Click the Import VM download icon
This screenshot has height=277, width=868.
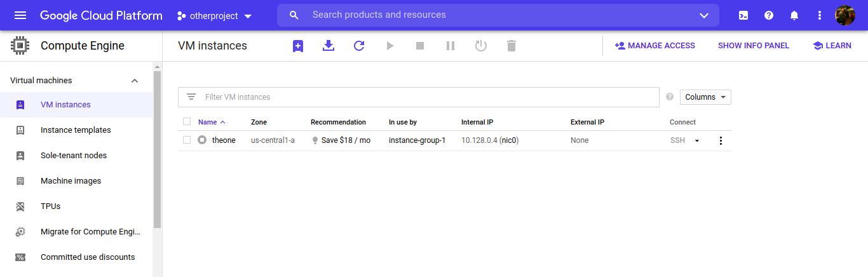click(x=329, y=46)
